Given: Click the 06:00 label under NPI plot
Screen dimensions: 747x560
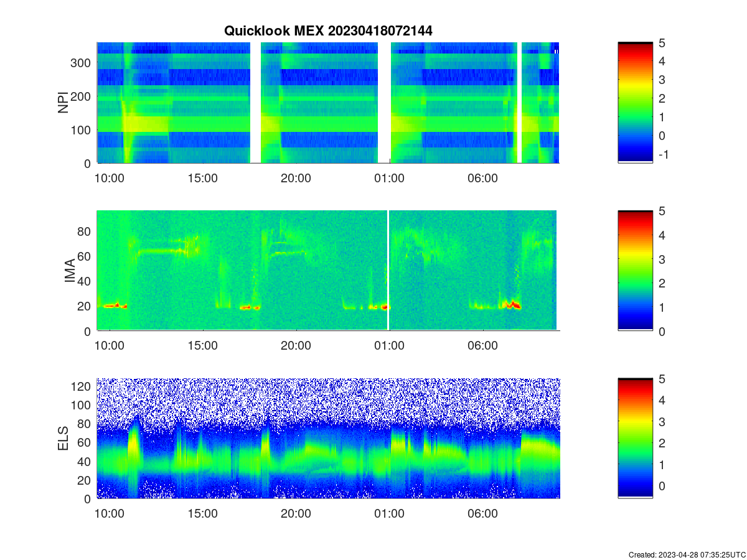Looking at the screenshot, I should click(x=482, y=178).
